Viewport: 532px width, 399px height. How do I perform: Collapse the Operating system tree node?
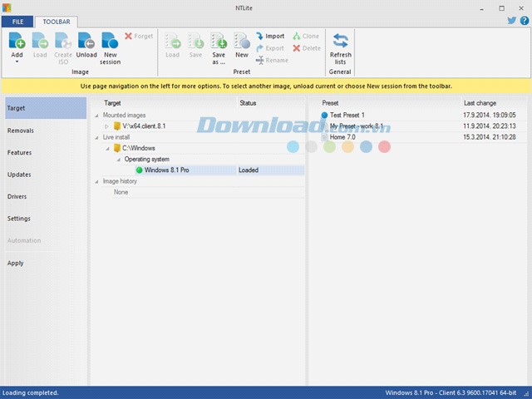[x=117, y=159]
